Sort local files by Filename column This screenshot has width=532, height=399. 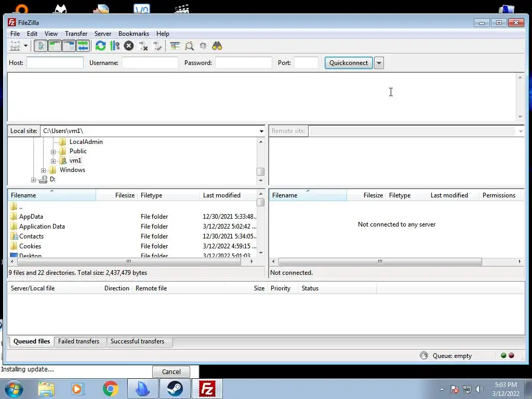point(52,195)
